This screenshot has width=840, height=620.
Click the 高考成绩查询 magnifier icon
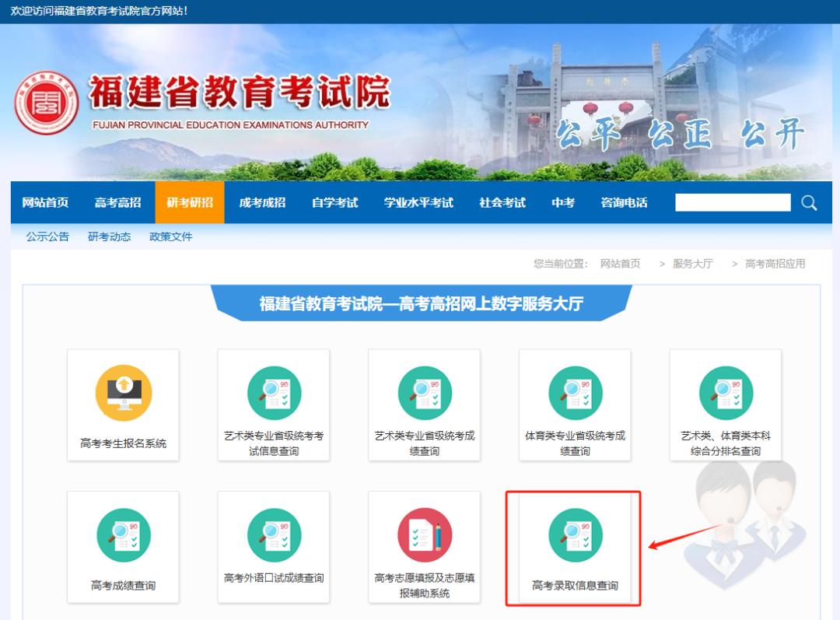(122, 534)
